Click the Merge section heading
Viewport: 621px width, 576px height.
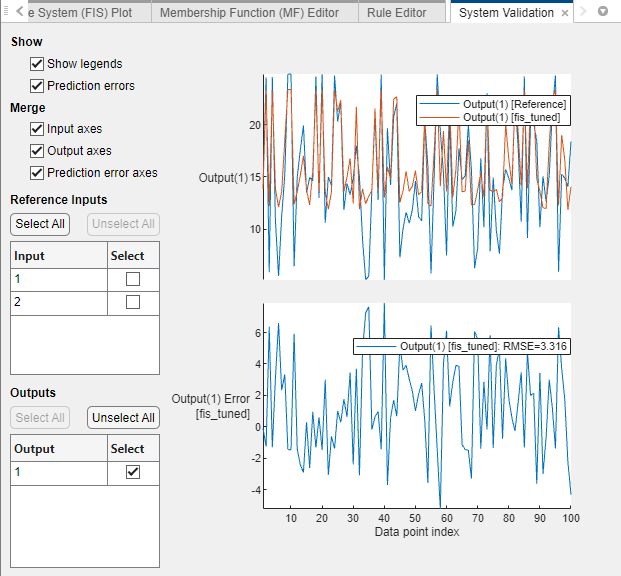point(28,108)
